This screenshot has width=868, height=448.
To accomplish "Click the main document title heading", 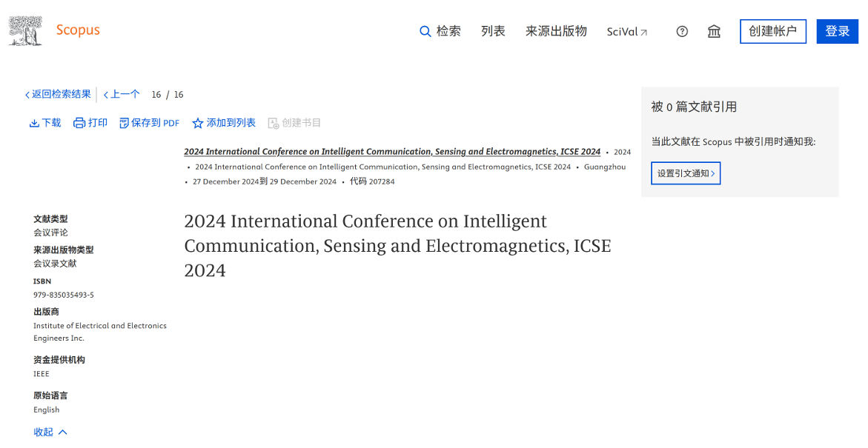I will coord(397,246).
